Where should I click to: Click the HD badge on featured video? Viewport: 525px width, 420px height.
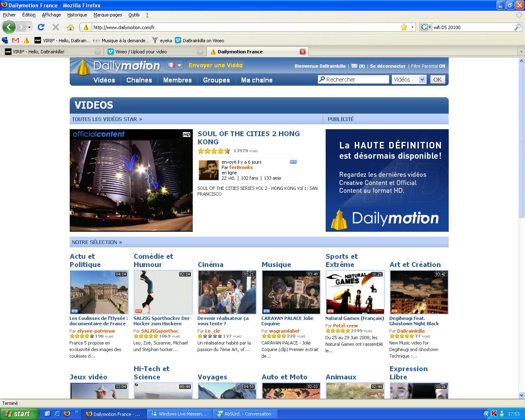pyautogui.click(x=187, y=134)
